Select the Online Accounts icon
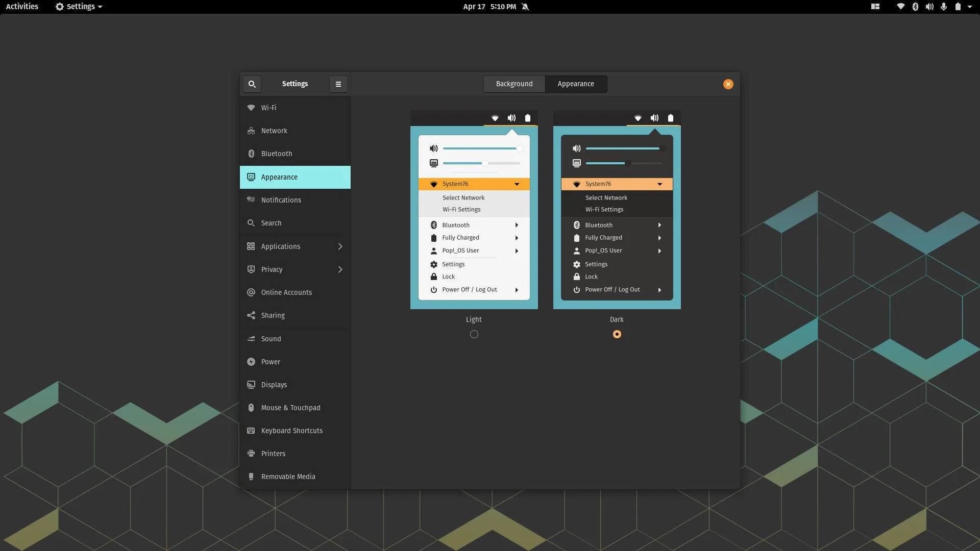 [251, 292]
